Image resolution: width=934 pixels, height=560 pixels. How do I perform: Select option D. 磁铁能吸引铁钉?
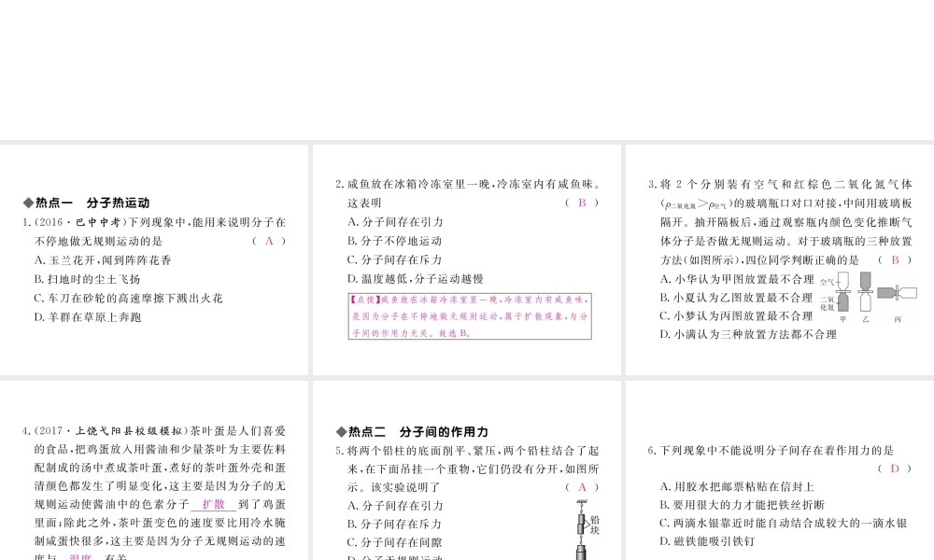[x=707, y=541]
